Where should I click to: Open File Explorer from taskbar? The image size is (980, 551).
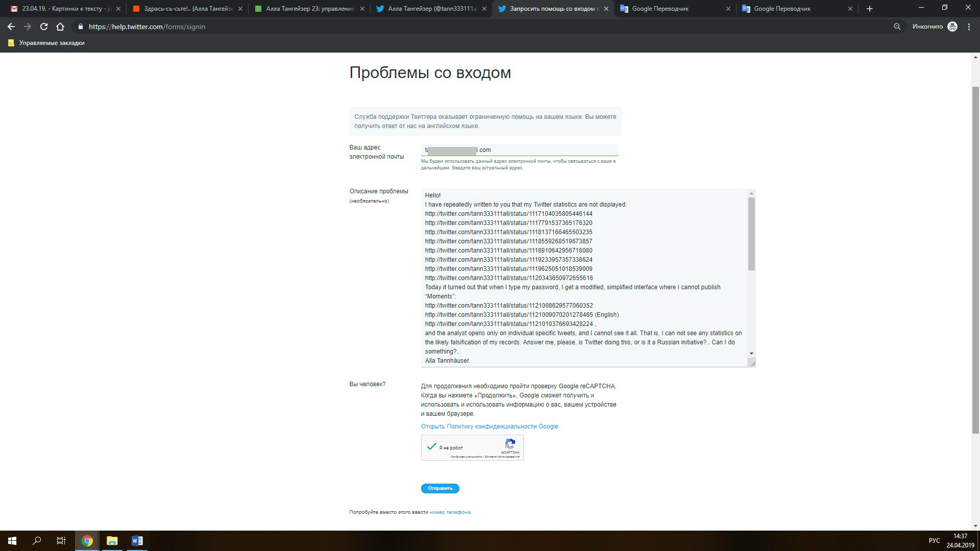[x=112, y=541]
